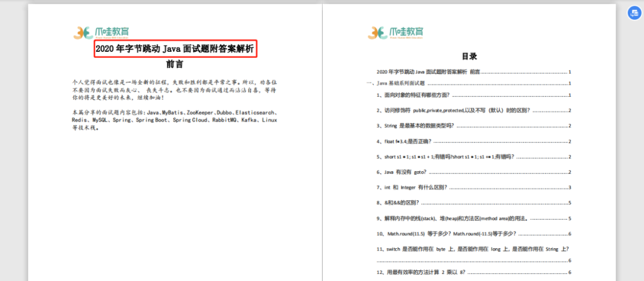Click the 爪哇教育 logo on right page
The height and width of the screenshot is (281, 644).
pos(397,32)
